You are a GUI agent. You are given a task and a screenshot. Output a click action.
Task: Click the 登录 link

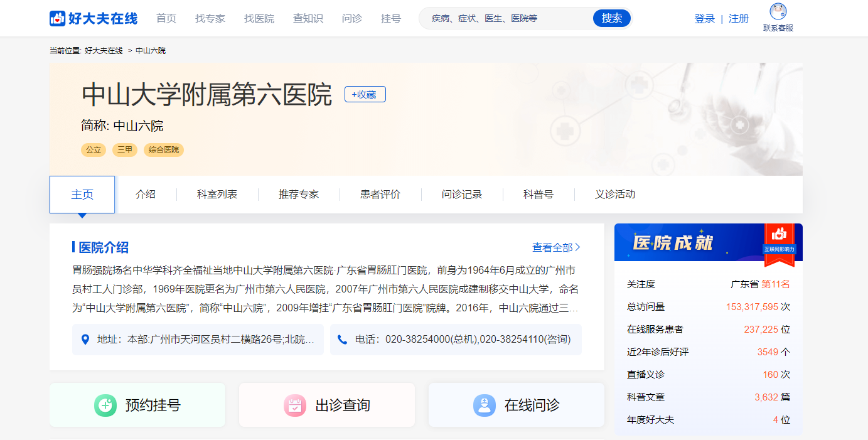(705, 19)
